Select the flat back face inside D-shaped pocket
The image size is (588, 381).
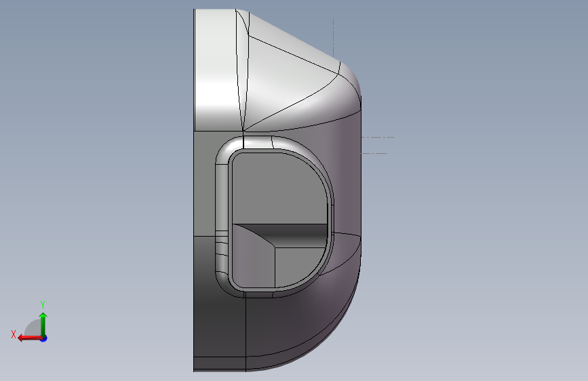click(x=278, y=188)
